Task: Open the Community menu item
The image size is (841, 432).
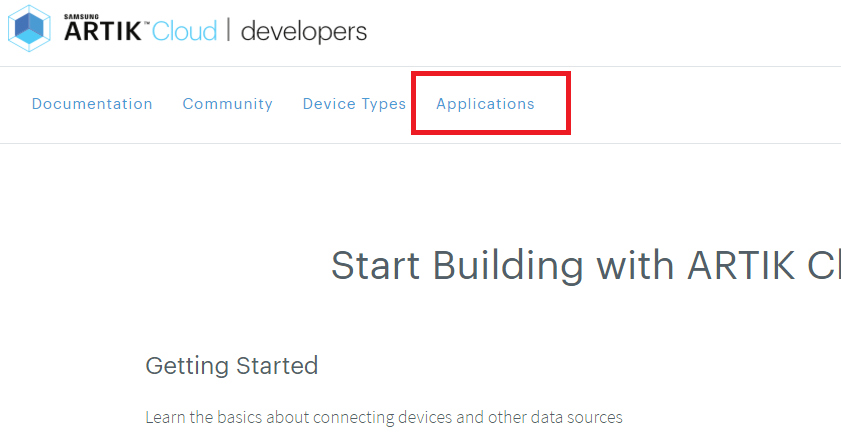Action: (x=227, y=104)
